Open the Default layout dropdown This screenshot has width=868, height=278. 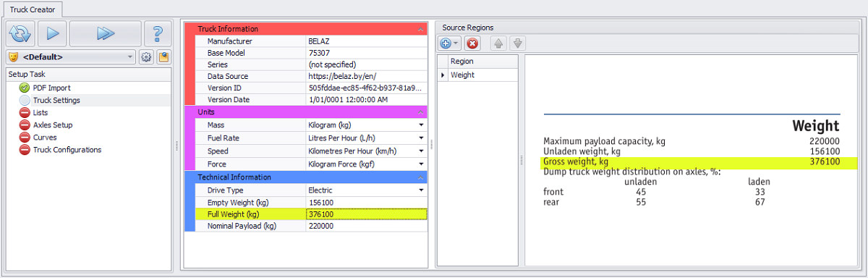(x=130, y=56)
